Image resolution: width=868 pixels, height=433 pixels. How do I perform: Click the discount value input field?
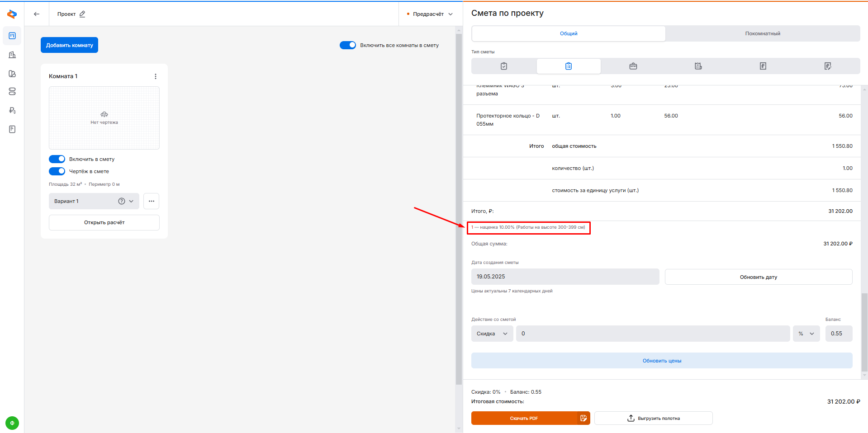[652, 334]
